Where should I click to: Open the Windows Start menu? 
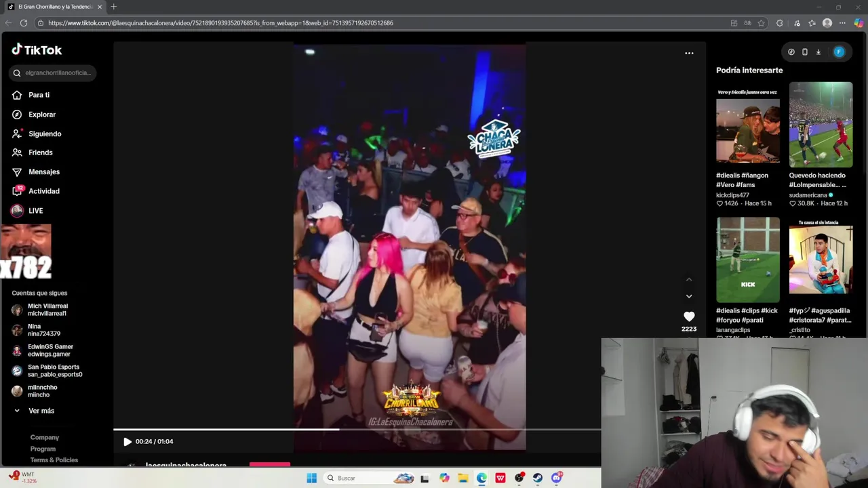(311, 478)
